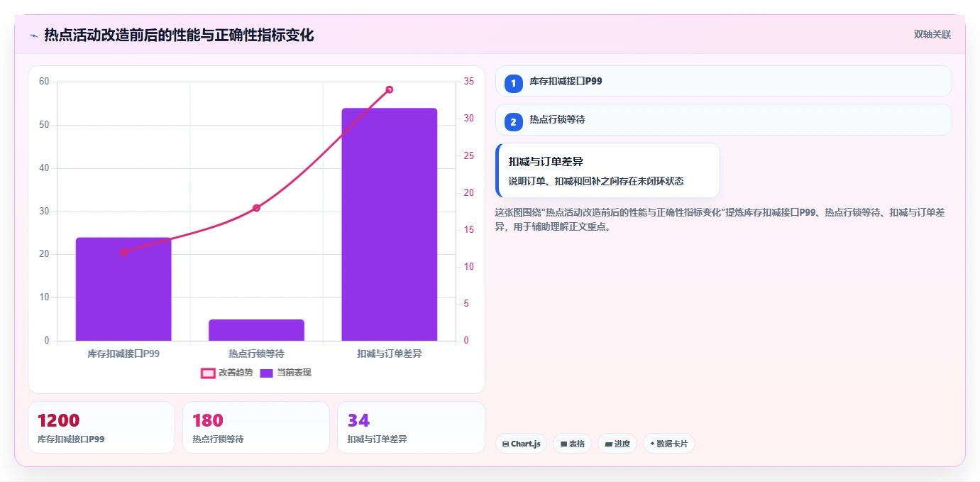Click the 34 stat card
Image resolution: width=980 pixels, height=482 pixels.
411,427
